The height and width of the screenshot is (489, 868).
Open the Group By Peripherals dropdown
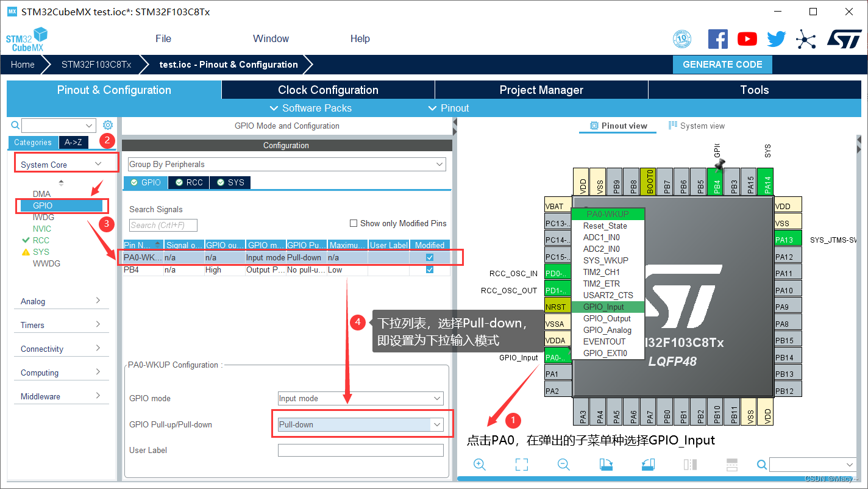pyautogui.click(x=439, y=164)
